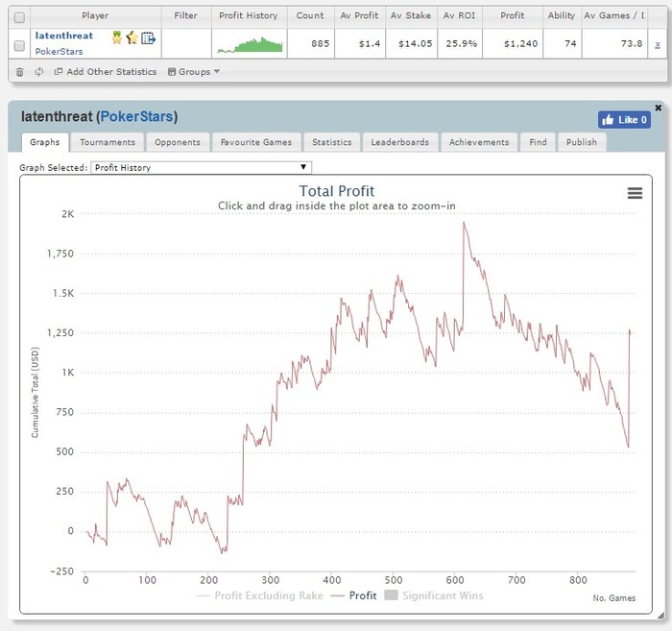672x631 pixels.
Task: Click the $14.05 average stake value
Action: (x=415, y=44)
